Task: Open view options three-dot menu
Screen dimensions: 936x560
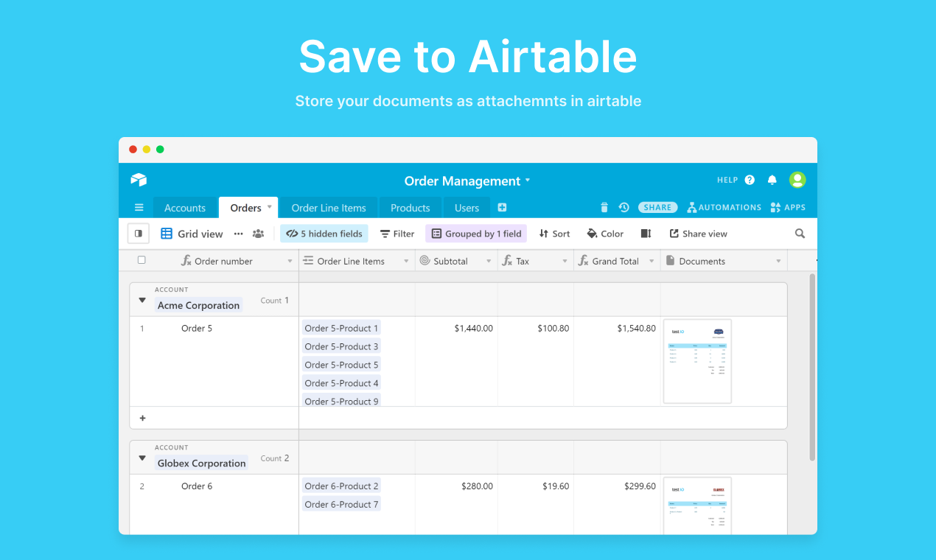Action: 238,234
